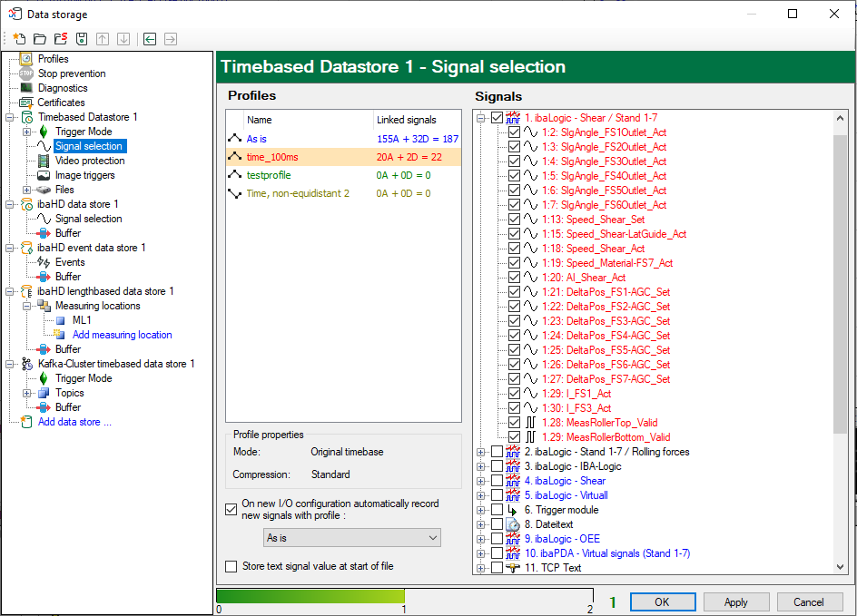Viewport: 857px width, 616px height.
Task: Open the new signals profile dropdown
Action: coord(351,538)
